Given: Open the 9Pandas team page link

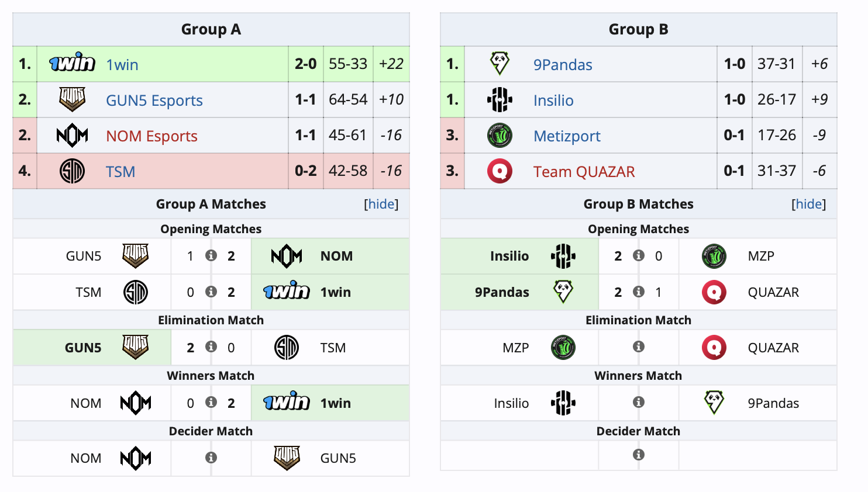Looking at the screenshot, I should [562, 64].
